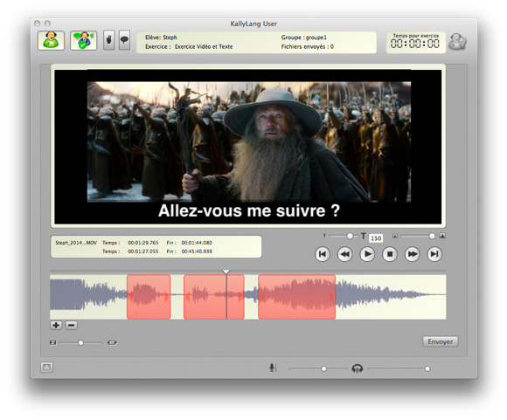
Task: Click the 'Elève: Steph' text
Action: tap(161, 38)
